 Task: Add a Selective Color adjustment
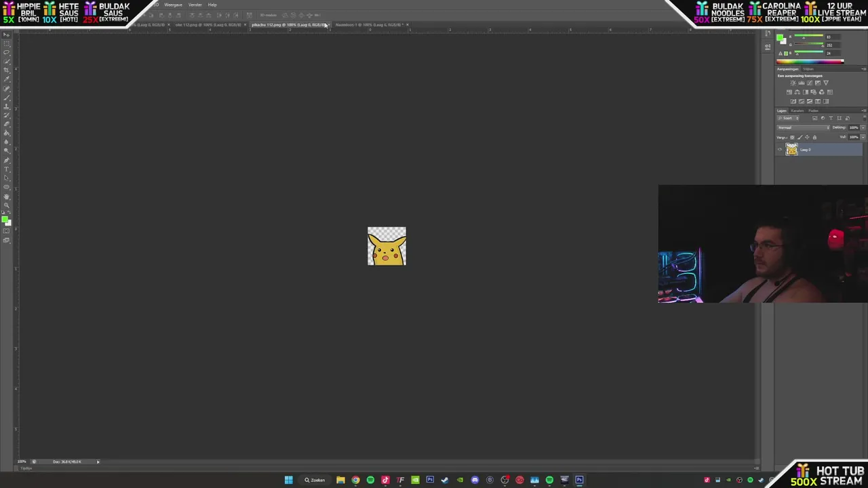pyautogui.click(x=818, y=101)
